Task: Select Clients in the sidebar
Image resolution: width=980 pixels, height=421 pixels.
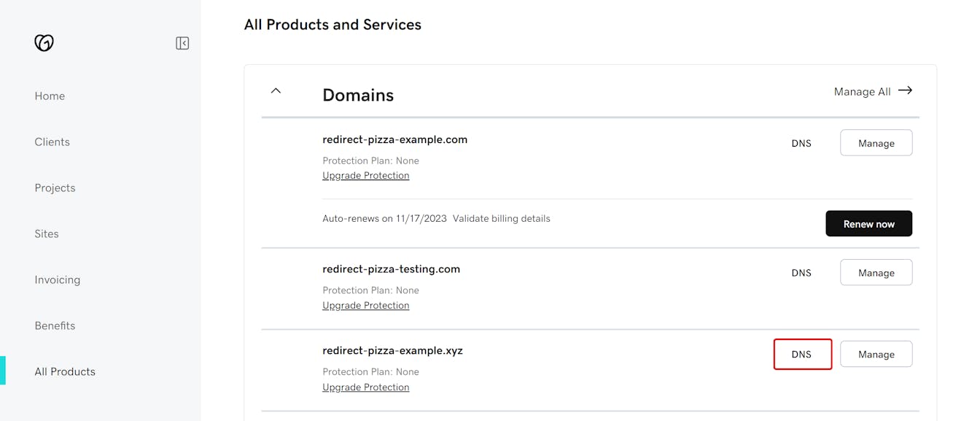Action: coord(52,142)
